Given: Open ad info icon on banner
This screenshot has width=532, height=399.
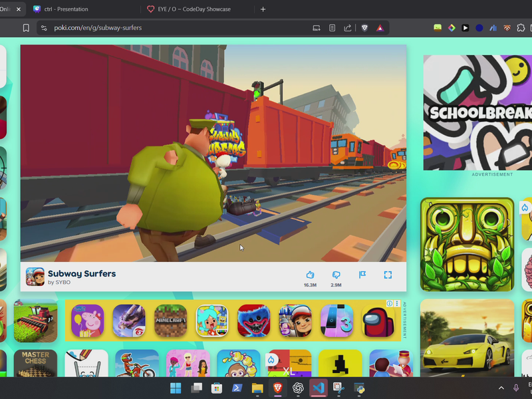Looking at the screenshot, I should [390, 303].
